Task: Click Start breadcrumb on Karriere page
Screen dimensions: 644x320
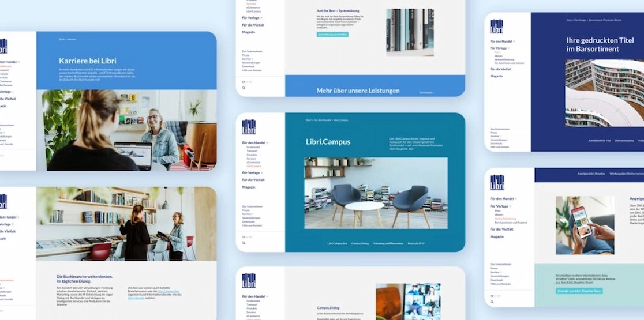Action: [62, 39]
